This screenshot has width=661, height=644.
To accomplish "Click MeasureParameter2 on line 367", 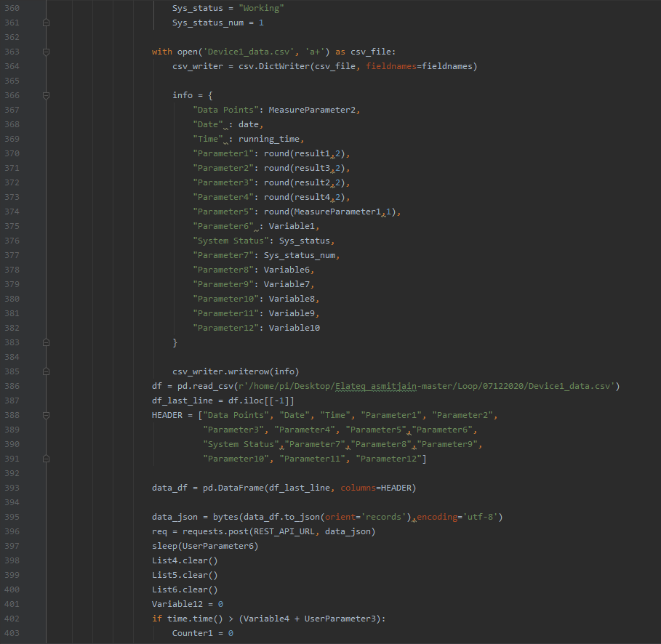I will point(312,110).
